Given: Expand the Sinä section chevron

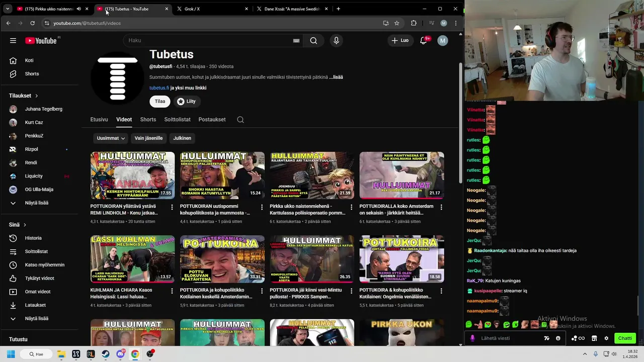Looking at the screenshot, I should (x=25, y=225).
